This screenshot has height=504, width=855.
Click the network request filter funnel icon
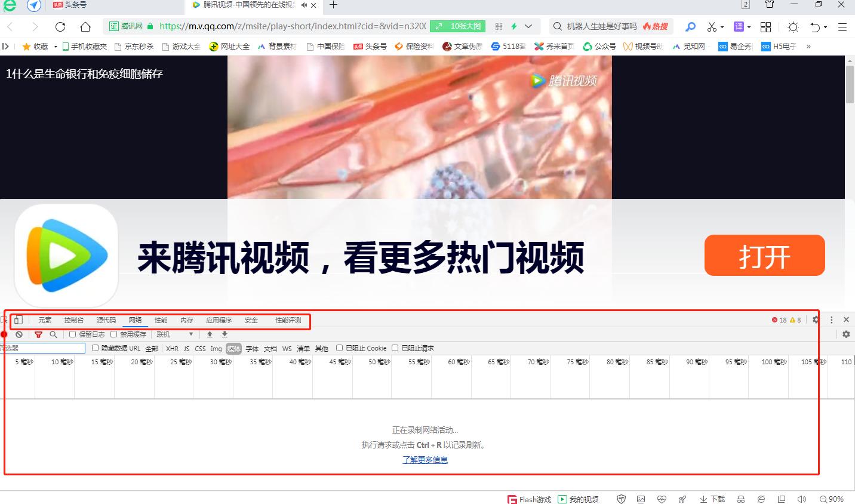coord(38,334)
